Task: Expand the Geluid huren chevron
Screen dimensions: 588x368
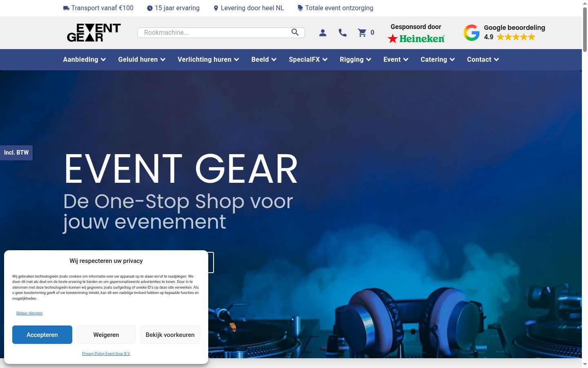Action: click(x=163, y=60)
